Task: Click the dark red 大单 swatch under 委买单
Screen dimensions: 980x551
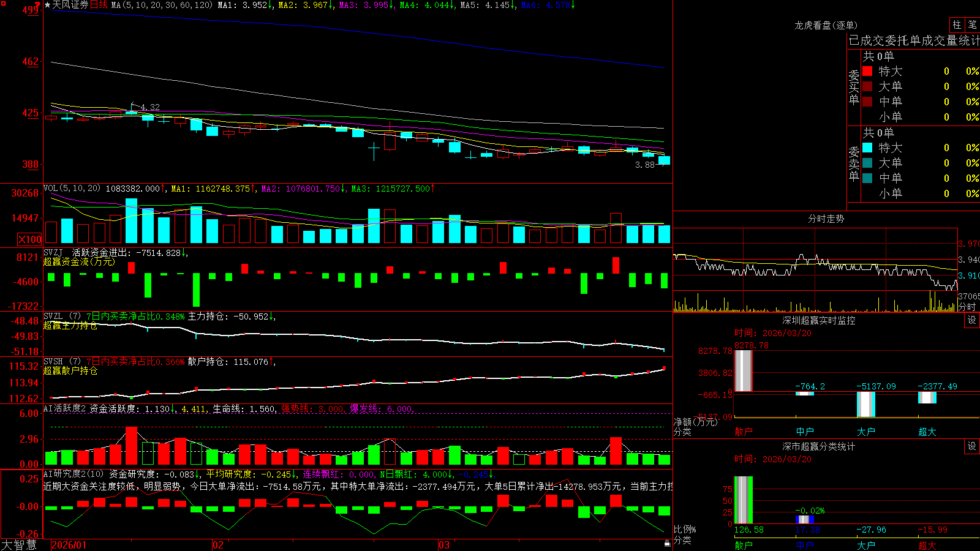Action: tap(867, 86)
